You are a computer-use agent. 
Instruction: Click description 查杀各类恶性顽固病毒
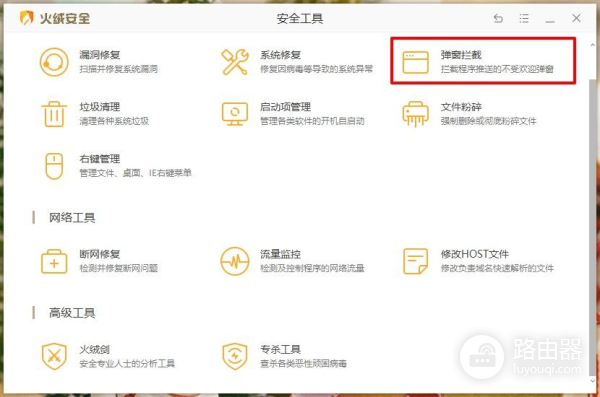coord(303,364)
